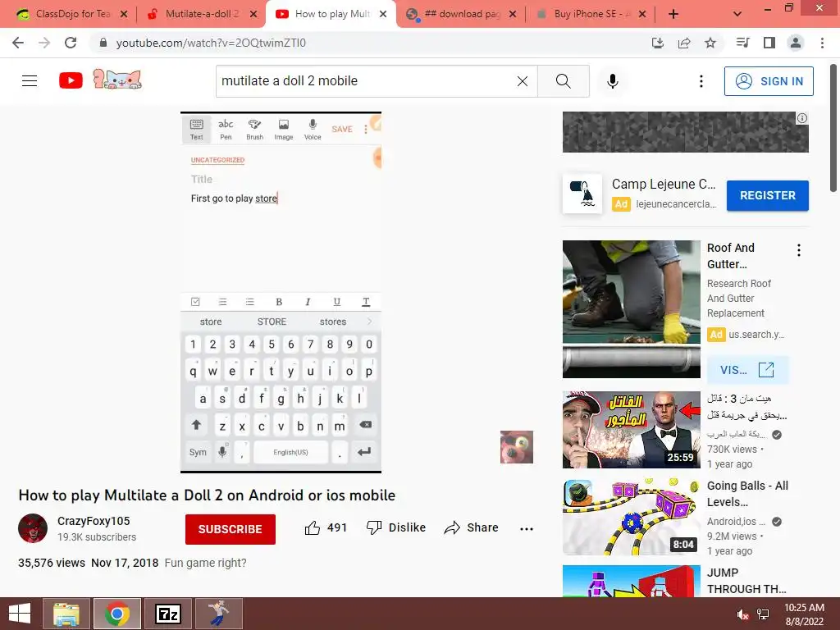Screen dimensions: 840x630
Task: Open JUMP THROUGH TH... video title
Action: (746, 581)
